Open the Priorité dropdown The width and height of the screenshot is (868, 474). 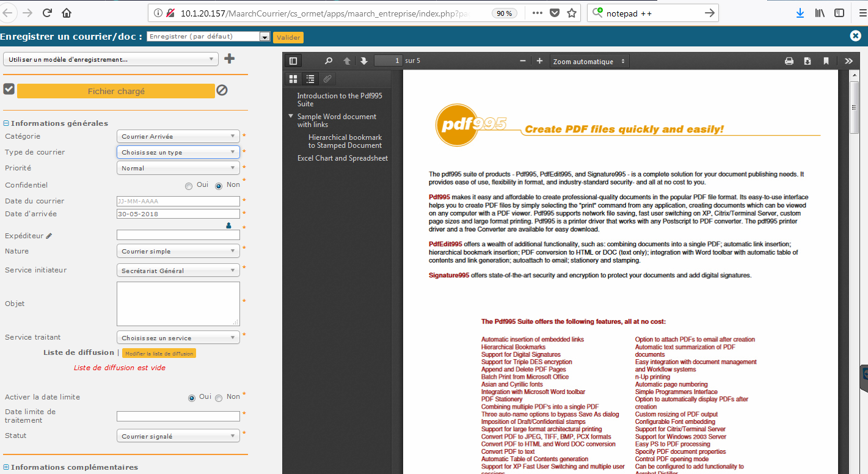pyautogui.click(x=178, y=168)
